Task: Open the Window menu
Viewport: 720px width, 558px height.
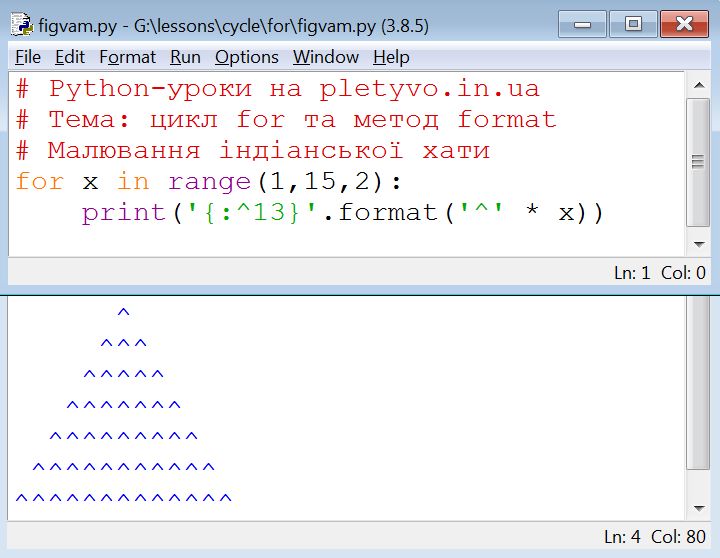Action: [x=326, y=57]
